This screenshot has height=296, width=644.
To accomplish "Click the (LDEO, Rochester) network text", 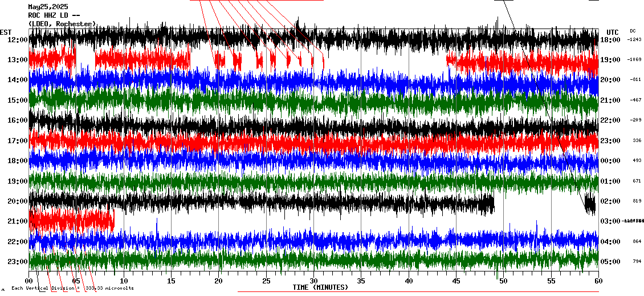I will (62, 24).
